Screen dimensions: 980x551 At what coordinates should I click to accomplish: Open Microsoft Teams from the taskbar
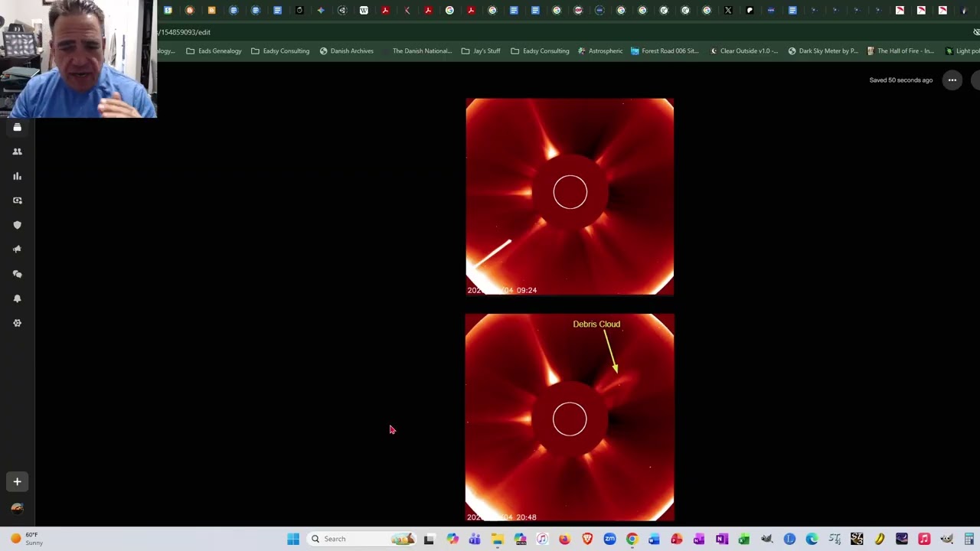coord(475,539)
